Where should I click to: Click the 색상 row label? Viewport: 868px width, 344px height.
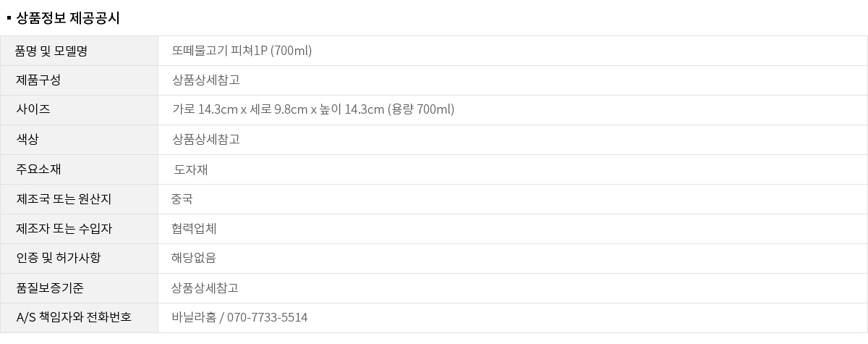27,140
